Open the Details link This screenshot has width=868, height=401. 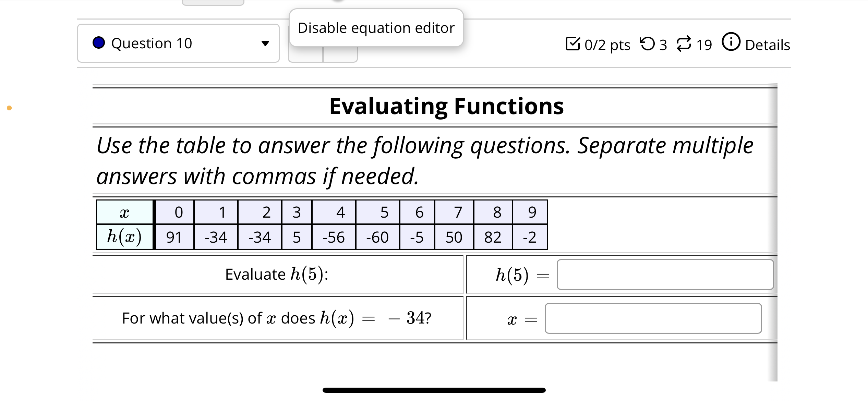click(767, 45)
